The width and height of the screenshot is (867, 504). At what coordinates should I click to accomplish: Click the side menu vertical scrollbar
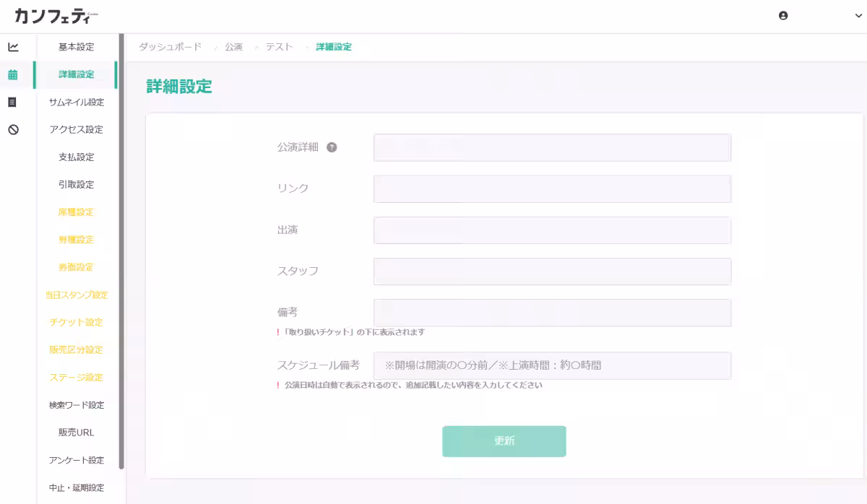tap(121, 251)
